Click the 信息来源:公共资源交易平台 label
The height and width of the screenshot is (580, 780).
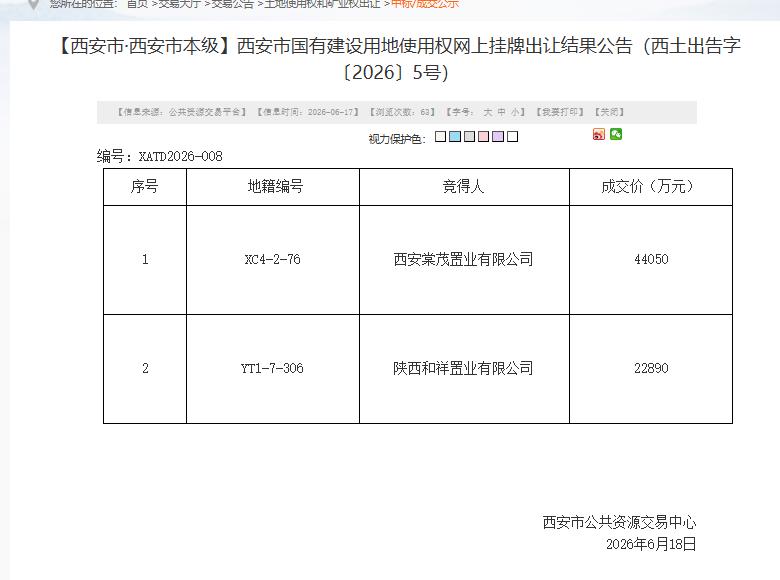click(182, 112)
